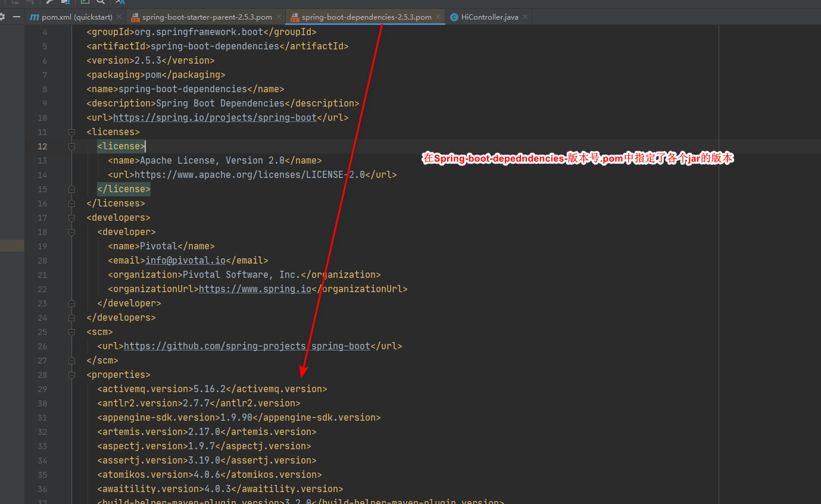Click the XML file icon on spring-boot-starter-parent tab

tap(135, 17)
